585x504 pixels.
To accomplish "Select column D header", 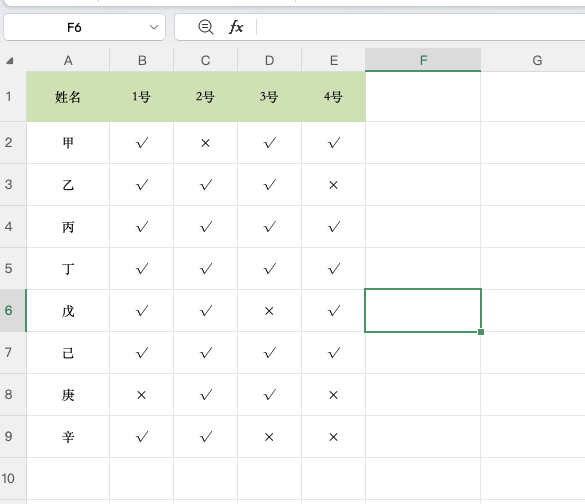I will (x=269, y=60).
